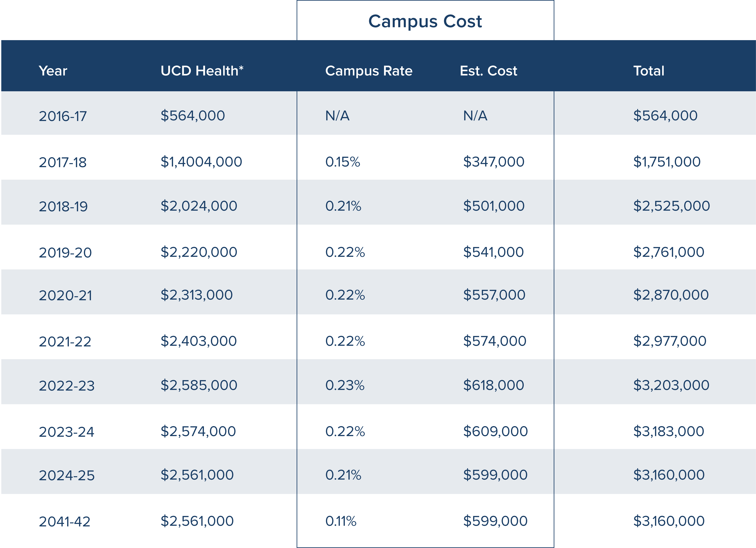Select the $1,4004,000 UCD Health value
The image size is (756, 548).
(x=201, y=162)
